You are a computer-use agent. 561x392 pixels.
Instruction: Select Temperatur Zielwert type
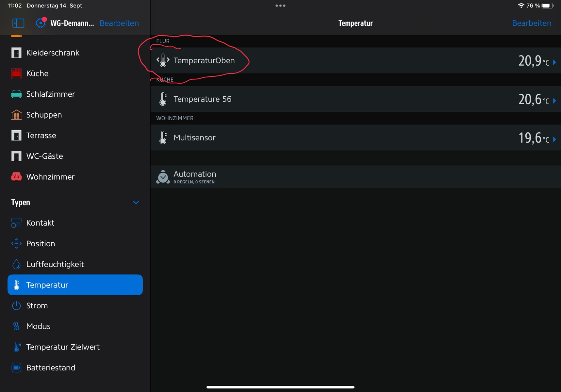63,347
